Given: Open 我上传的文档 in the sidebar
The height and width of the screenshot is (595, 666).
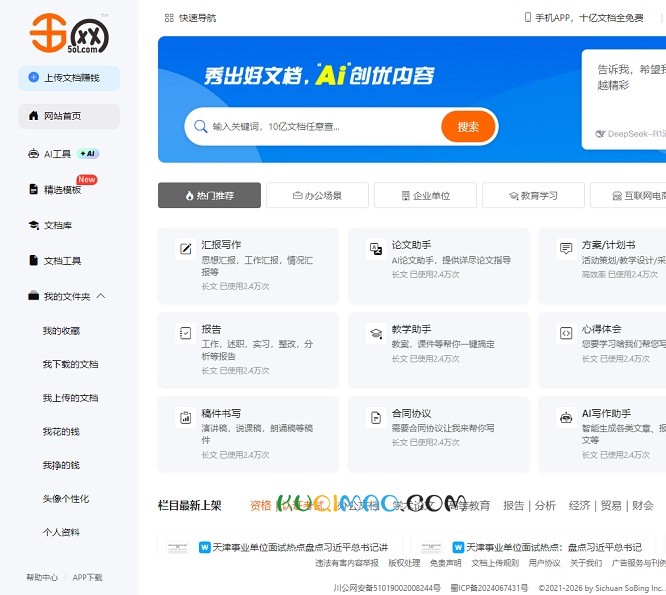Looking at the screenshot, I should [x=71, y=398].
